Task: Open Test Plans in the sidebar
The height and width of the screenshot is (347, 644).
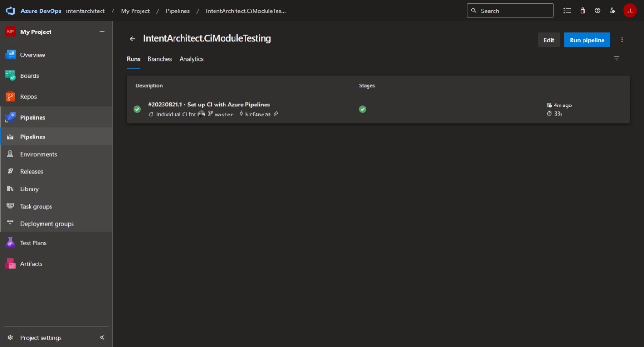Action: coord(56,243)
